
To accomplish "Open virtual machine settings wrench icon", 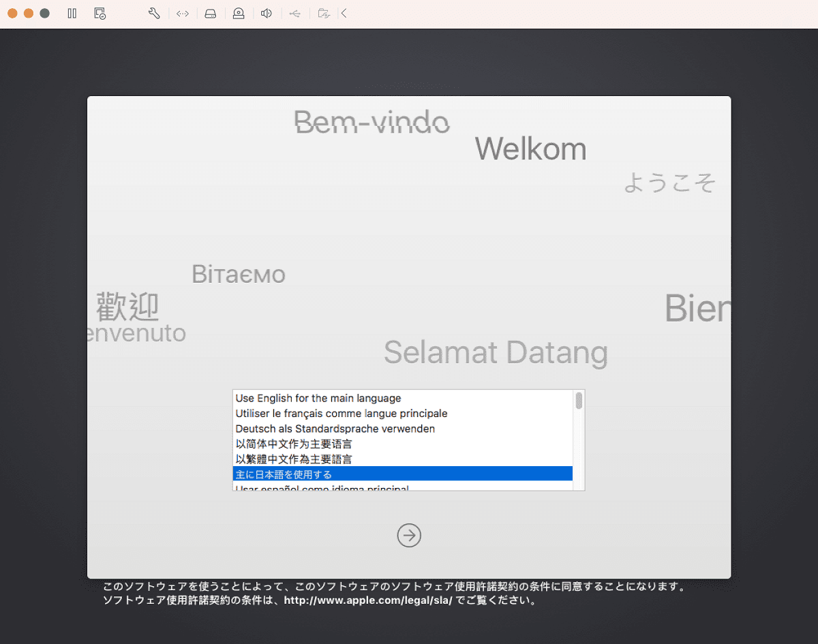I will coord(154,13).
